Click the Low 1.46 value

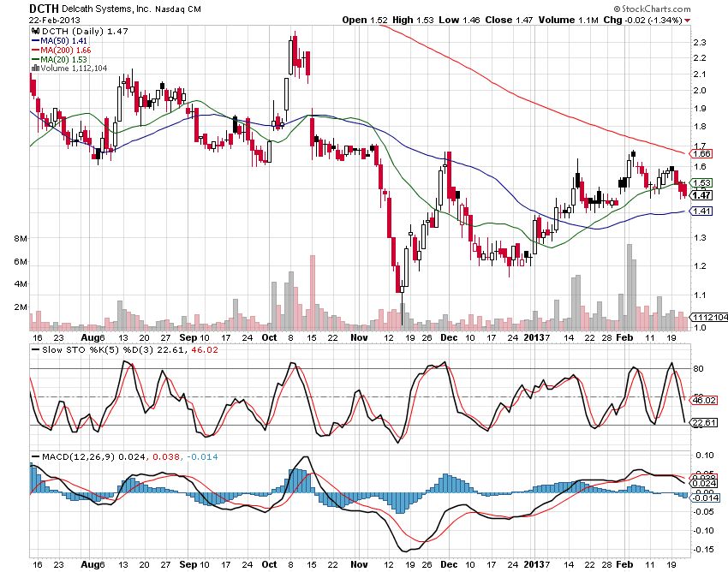459,20
